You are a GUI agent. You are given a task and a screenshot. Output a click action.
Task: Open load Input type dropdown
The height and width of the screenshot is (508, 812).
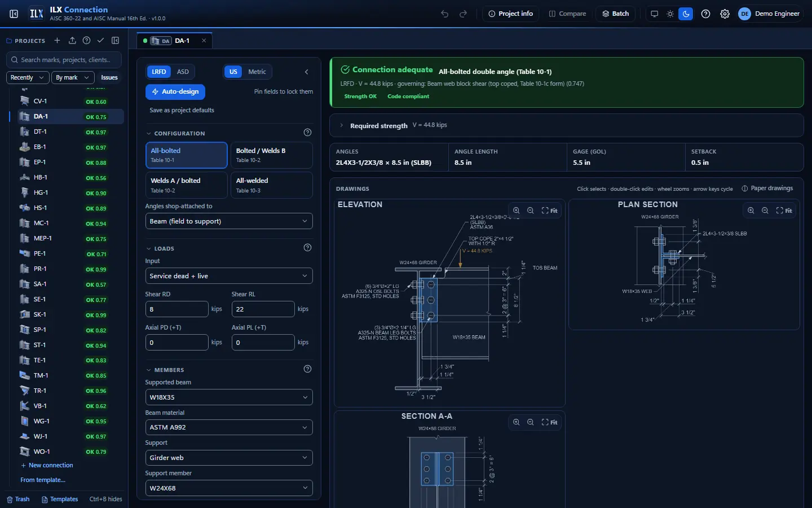[x=228, y=276]
